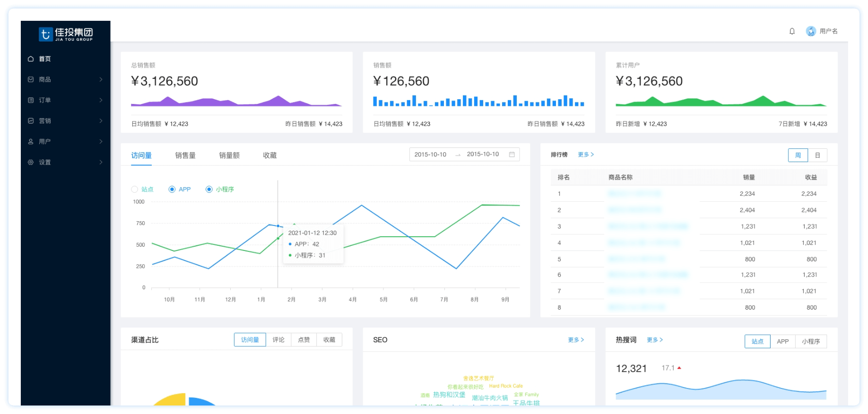Image resolution: width=868 pixels, height=414 pixels.
Task: Click the home icon in sidebar
Action: pyautogui.click(x=31, y=59)
